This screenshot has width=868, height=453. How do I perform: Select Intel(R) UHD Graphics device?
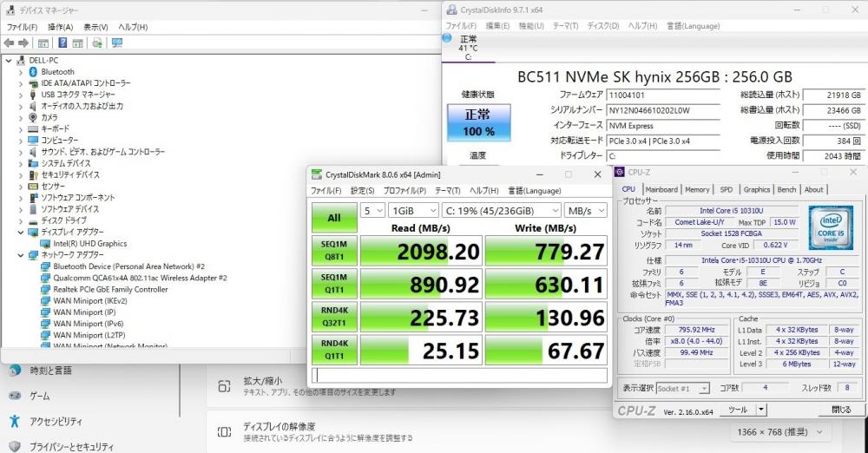click(89, 244)
